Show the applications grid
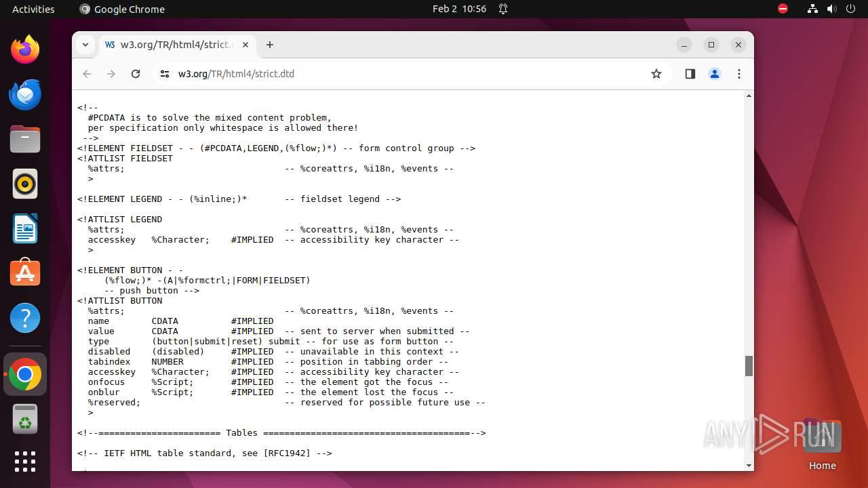 25,462
